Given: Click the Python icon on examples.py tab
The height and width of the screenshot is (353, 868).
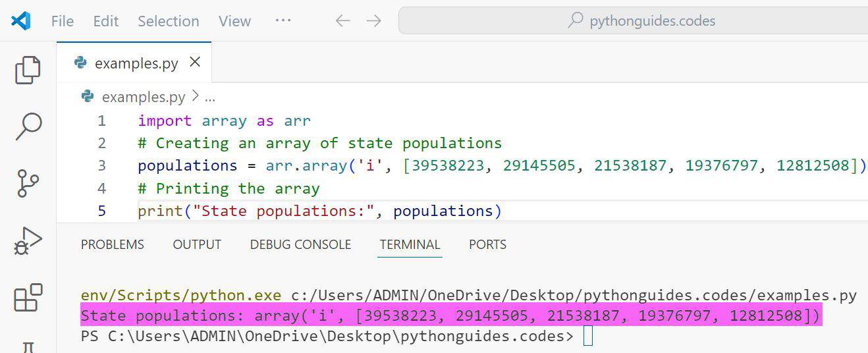Looking at the screenshot, I should click(81, 63).
